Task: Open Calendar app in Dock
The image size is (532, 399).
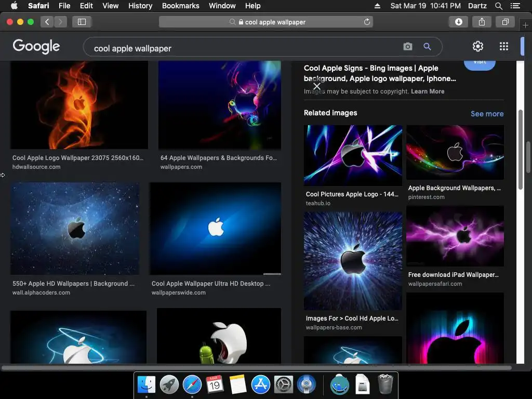Action: 215,384
